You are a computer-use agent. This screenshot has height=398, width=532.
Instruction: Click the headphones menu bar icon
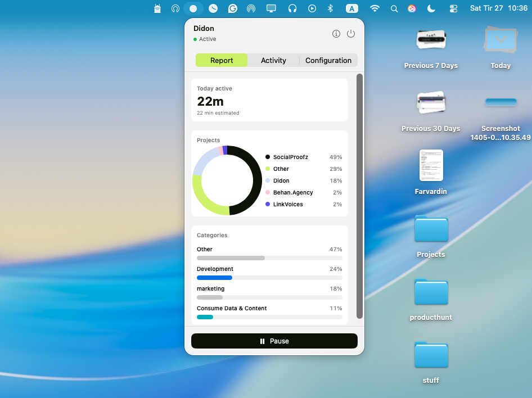tap(292, 8)
